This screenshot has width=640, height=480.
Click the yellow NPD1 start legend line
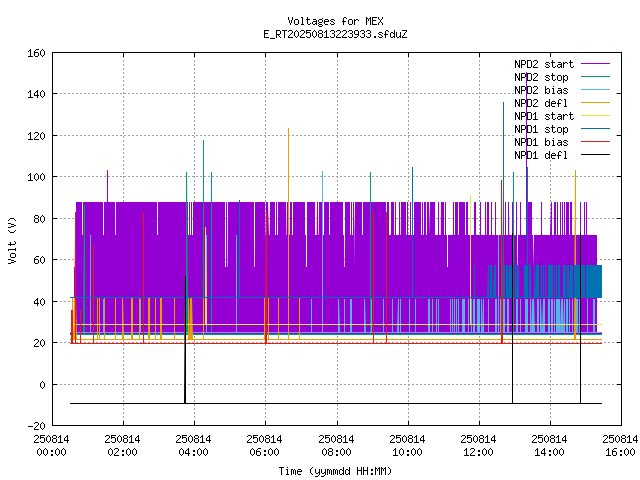[596, 116]
